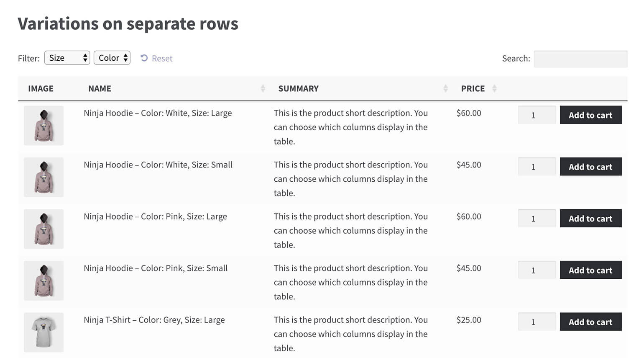Viewport: 644px width, 358px height.
Task: Sort table by Price column arrows
Action: 494,88
